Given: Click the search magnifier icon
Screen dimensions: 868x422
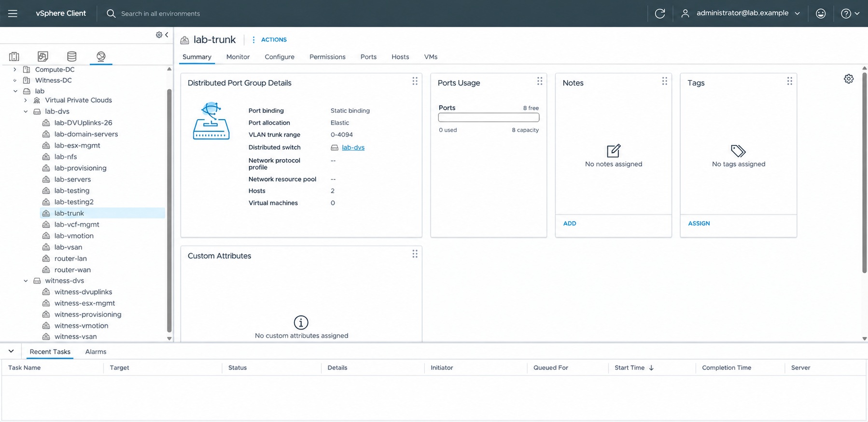Looking at the screenshot, I should (111, 14).
